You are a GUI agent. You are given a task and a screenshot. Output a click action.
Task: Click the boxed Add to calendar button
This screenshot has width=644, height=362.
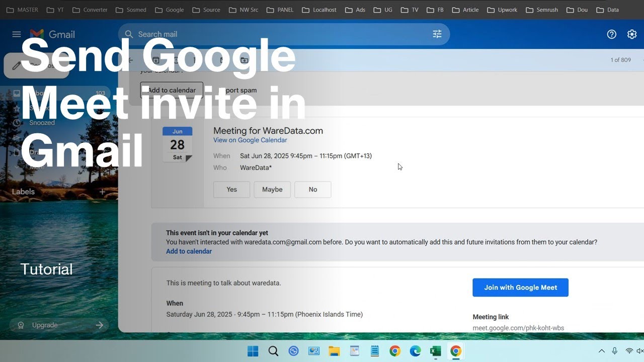pyautogui.click(x=172, y=90)
